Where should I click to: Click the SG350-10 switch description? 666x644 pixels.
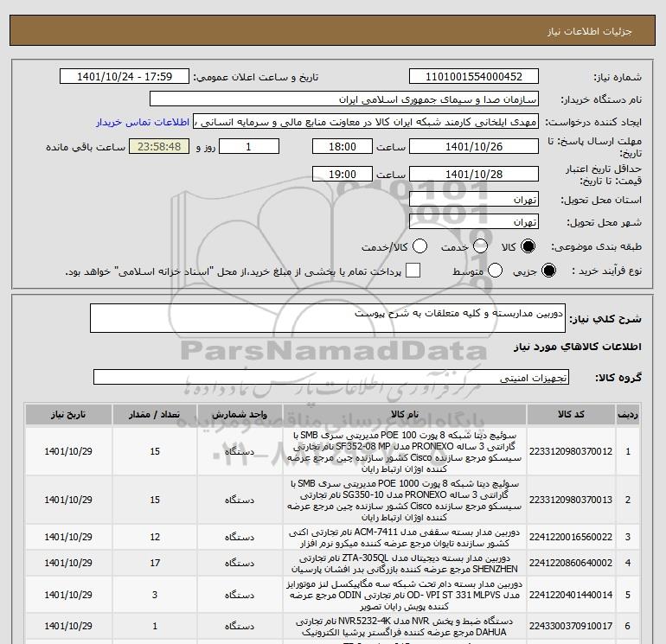coord(405,501)
